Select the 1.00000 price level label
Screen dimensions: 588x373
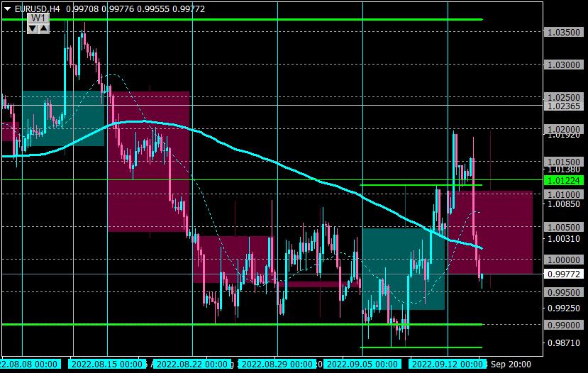[564, 260]
